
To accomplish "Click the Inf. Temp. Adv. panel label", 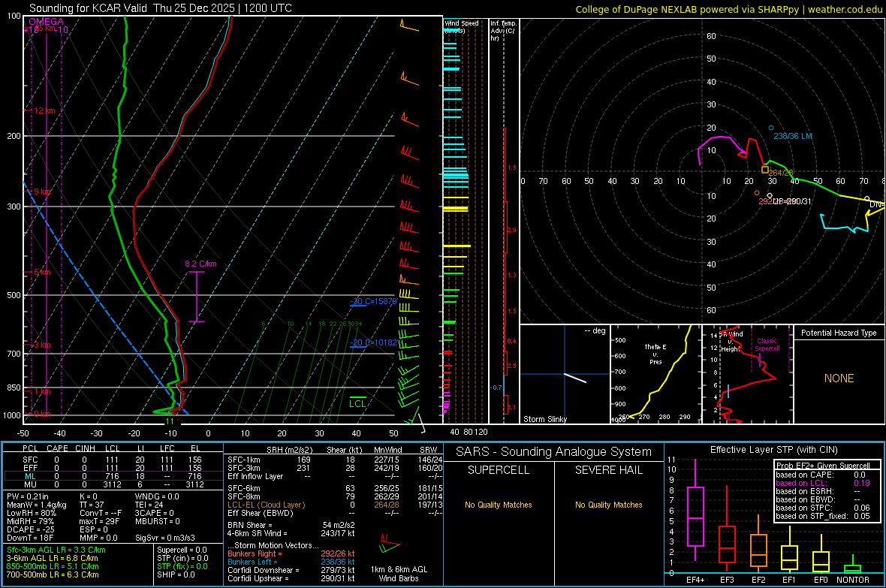I will [x=502, y=31].
